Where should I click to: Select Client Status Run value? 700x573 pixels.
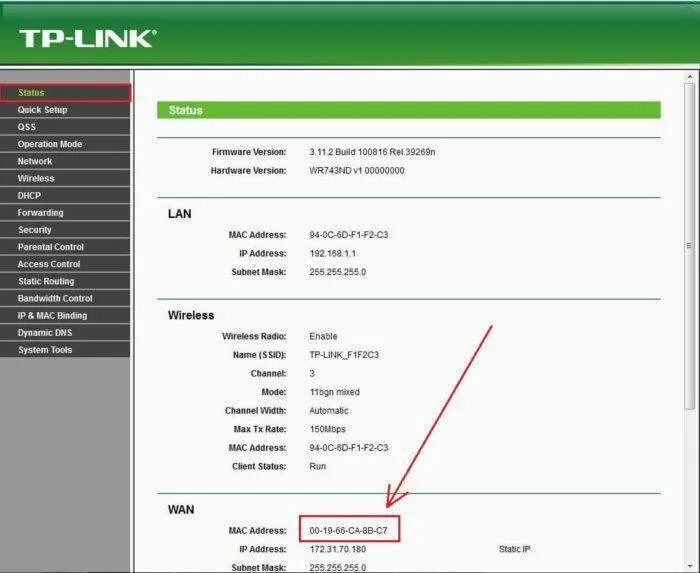pos(317,466)
